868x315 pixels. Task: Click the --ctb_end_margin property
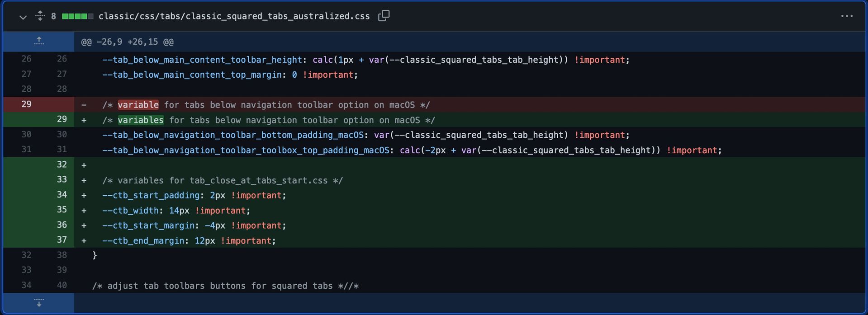tap(143, 241)
